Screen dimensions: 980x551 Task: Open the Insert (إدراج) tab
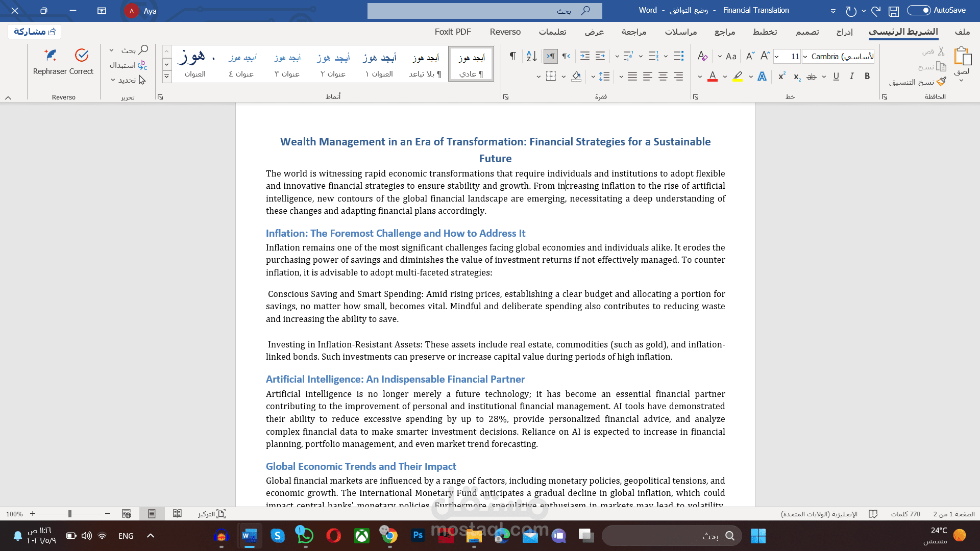[x=844, y=32]
